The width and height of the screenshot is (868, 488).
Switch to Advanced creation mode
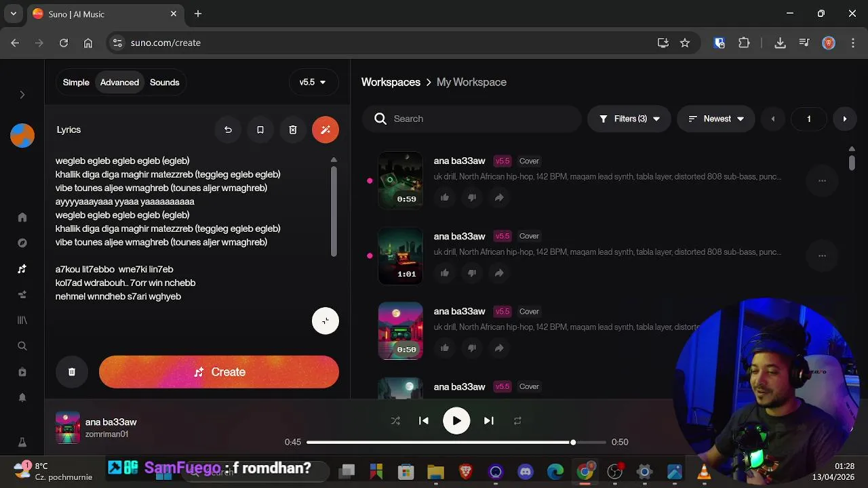[x=119, y=83]
